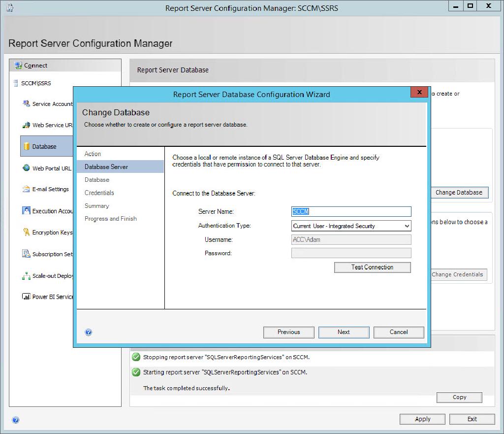Screen dimensions: 504x434
Task: Maximize the main window
Action: (x=470, y=6)
